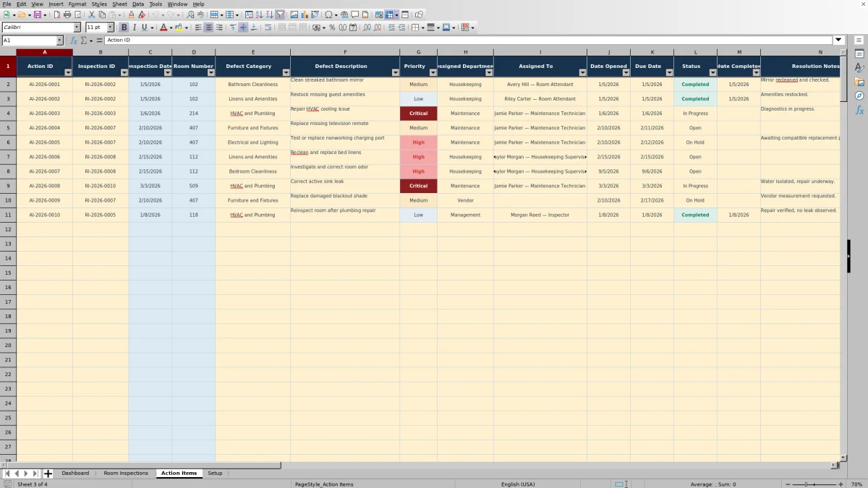Switch to the Room Inspections sheet tab
This screenshot has width=868, height=488.
point(126,474)
